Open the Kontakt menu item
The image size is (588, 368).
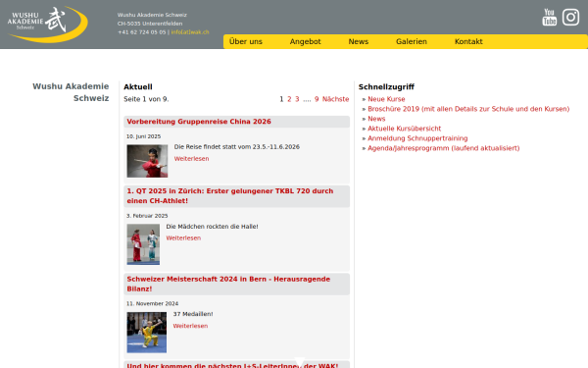pyautogui.click(x=468, y=41)
